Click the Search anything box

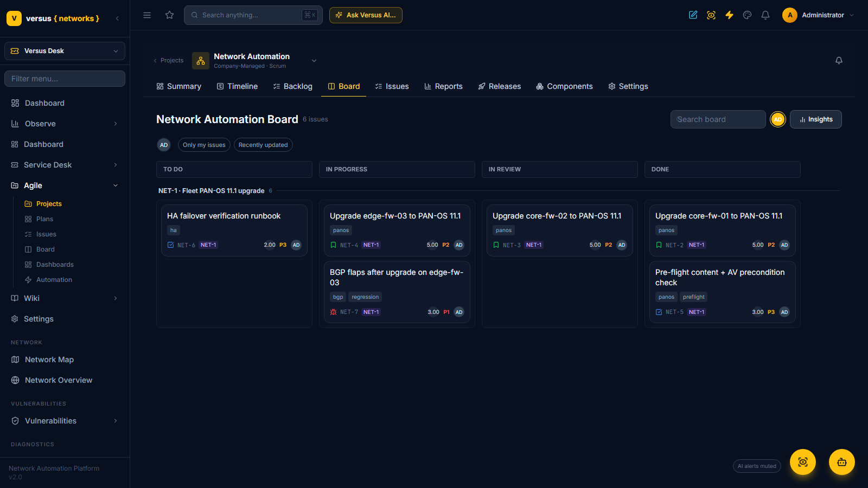(253, 15)
